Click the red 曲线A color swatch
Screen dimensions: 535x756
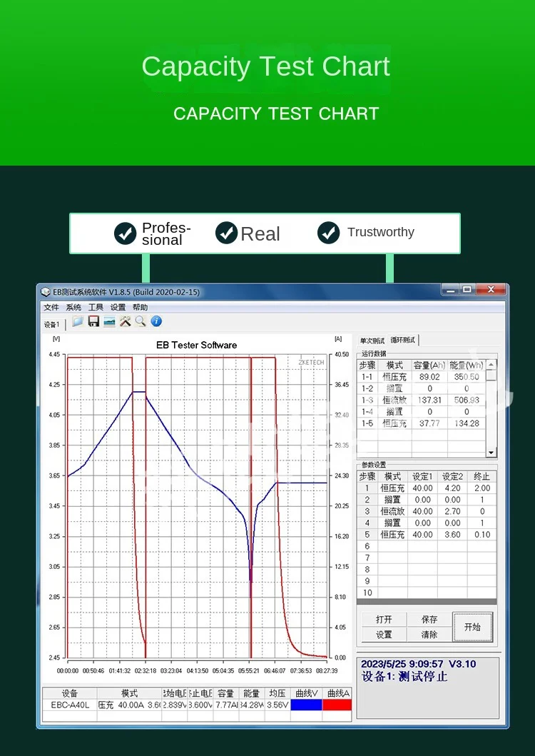(337, 705)
